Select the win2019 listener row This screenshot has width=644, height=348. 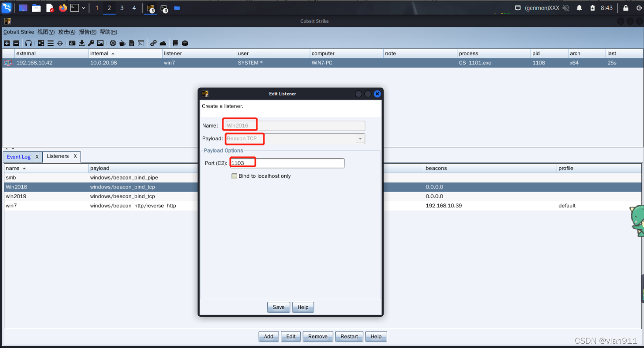coord(323,196)
